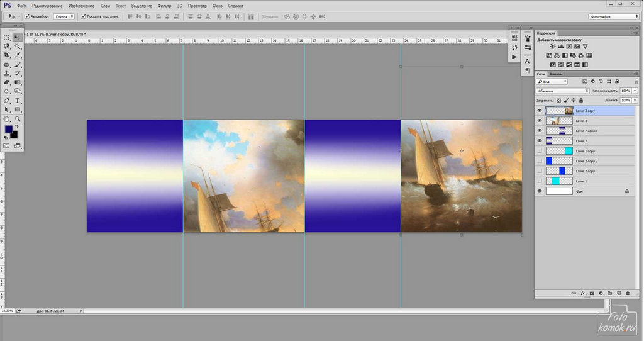The height and width of the screenshot is (341, 644).
Task: Select the Lasso tool
Action: [x=6, y=47]
